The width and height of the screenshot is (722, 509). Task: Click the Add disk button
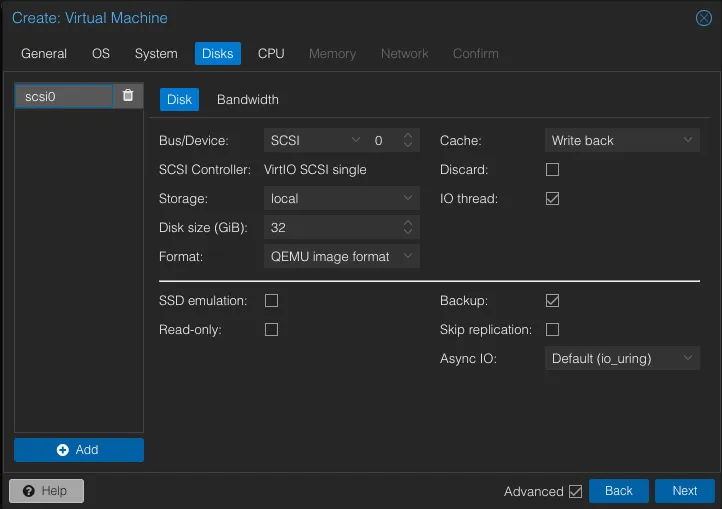coord(79,450)
